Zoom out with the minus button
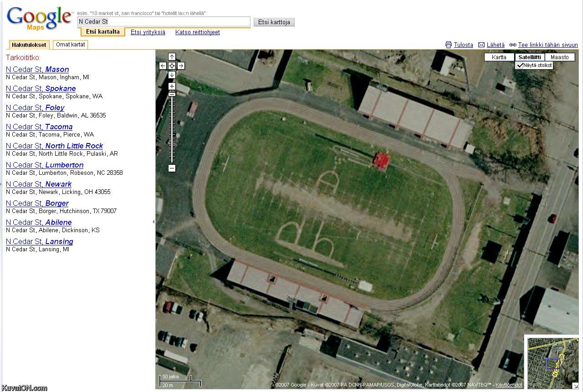 [172, 168]
